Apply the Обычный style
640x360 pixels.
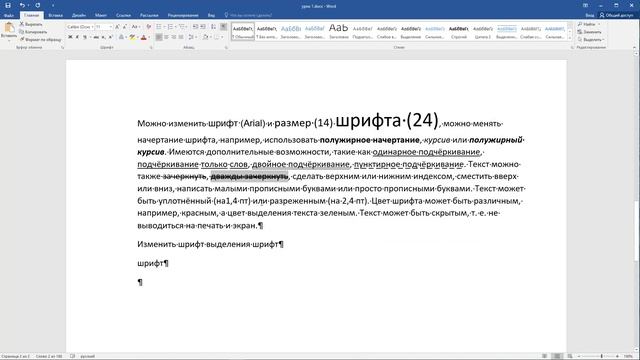243,31
